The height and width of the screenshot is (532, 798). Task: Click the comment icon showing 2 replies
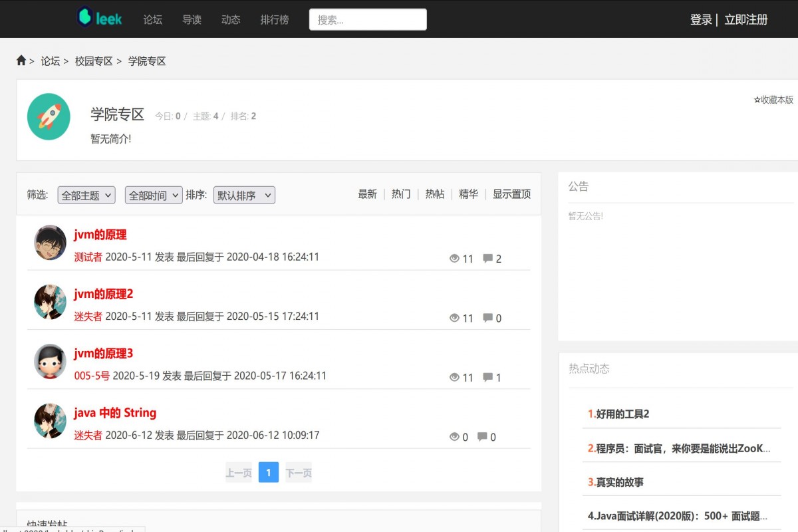pos(488,259)
